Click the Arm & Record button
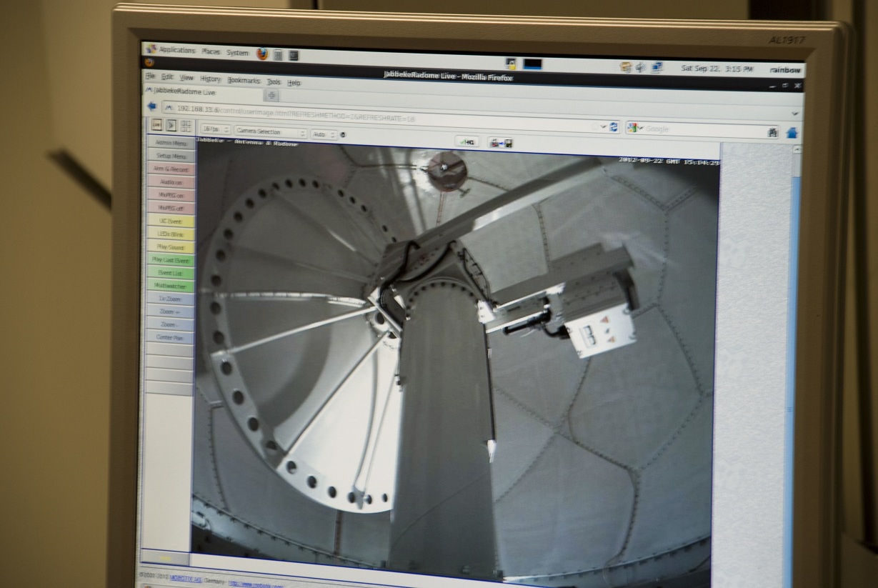The image size is (878, 588). click(171, 169)
